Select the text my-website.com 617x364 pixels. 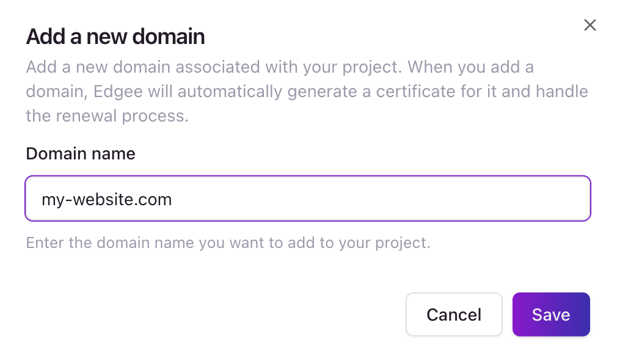[106, 198]
